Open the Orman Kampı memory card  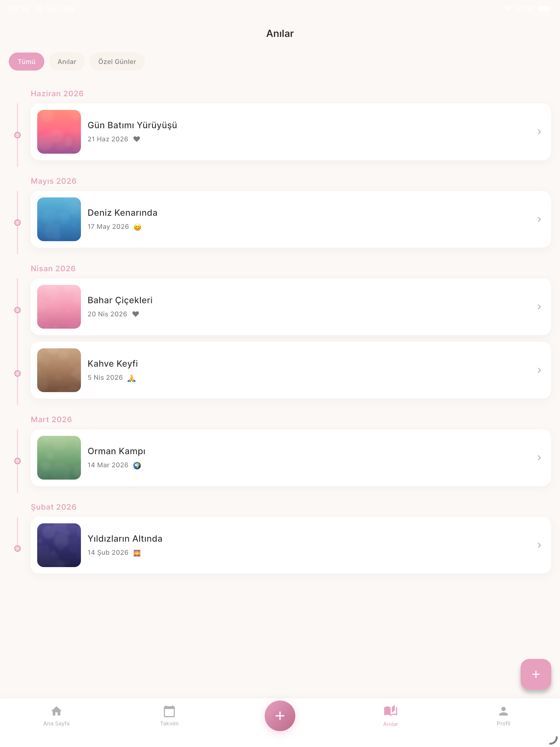pos(291,458)
